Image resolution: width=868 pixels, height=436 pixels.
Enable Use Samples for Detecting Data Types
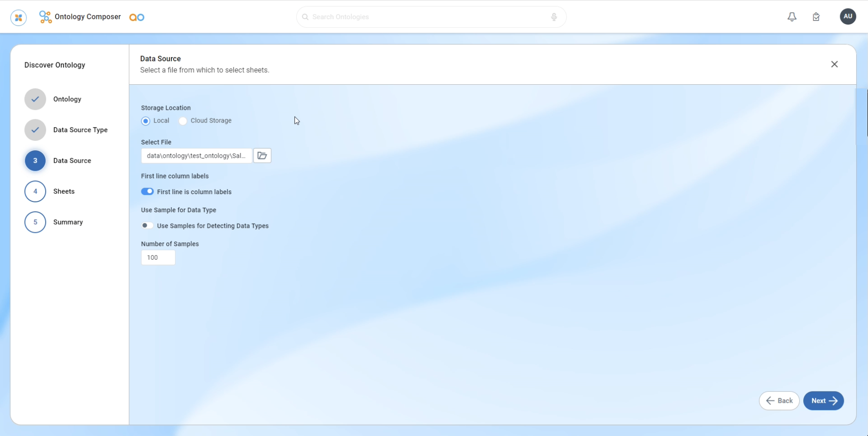(147, 226)
